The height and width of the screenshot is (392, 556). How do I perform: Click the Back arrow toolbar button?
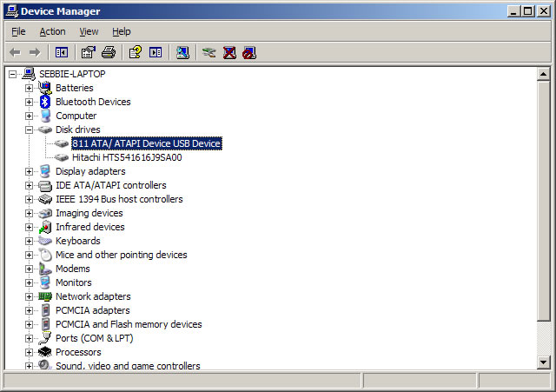click(15, 53)
